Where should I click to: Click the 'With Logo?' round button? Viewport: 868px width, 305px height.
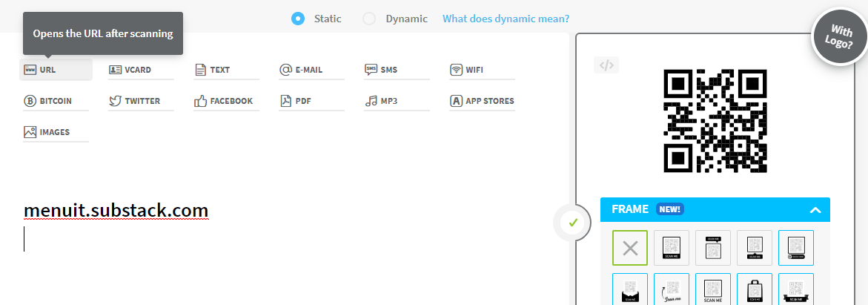(841, 37)
